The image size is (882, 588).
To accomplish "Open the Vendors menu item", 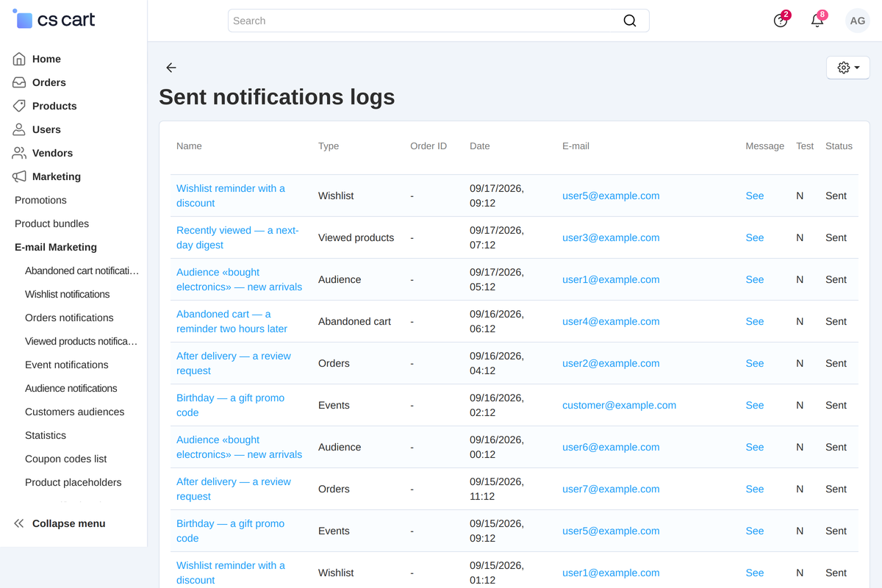I will [52, 153].
